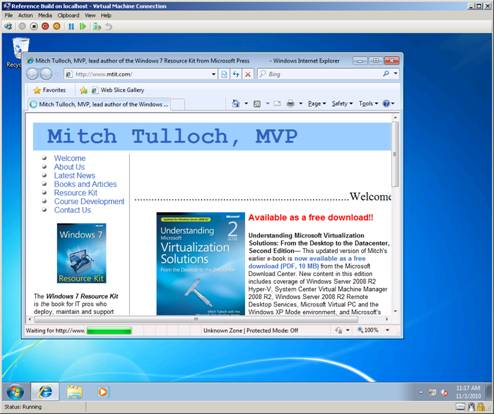This screenshot has width=494, height=414.
Task: Click the page's vertical scrollbar down arrow
Action: 395,311
